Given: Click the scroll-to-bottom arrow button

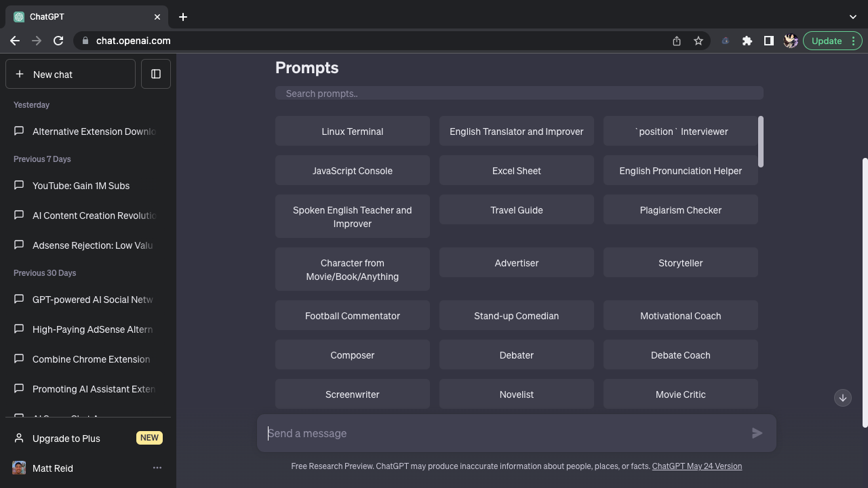Looking at the screenshot, I should coord(843,398).
